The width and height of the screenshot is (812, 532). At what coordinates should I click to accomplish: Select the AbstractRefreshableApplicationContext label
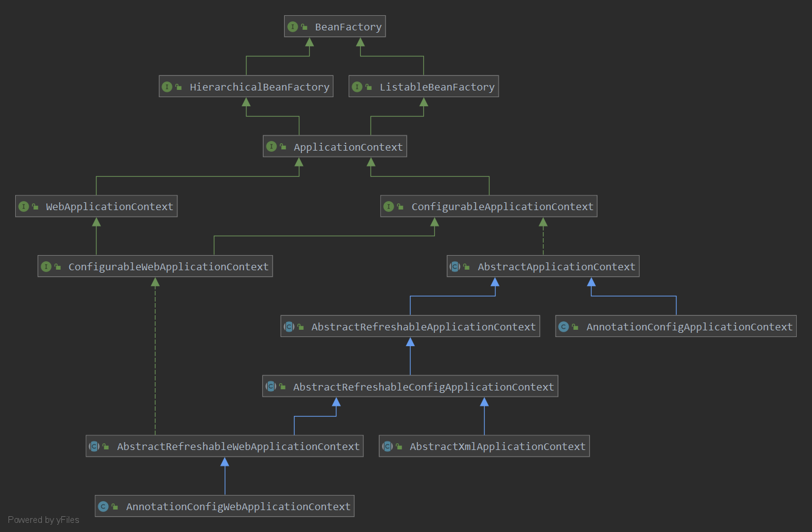(424, 327)
